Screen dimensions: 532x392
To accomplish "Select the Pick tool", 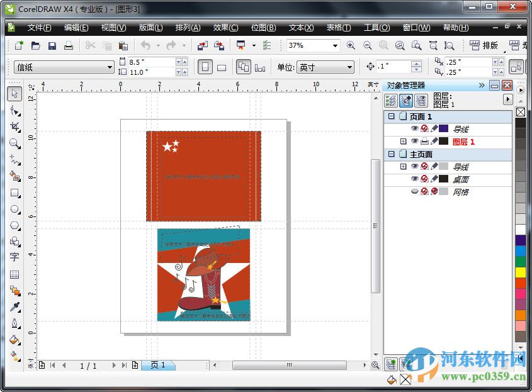I will [14, 94].
